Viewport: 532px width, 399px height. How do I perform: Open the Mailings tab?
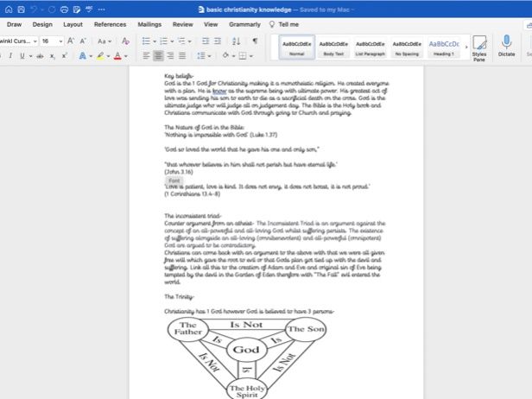pos(149,24)
